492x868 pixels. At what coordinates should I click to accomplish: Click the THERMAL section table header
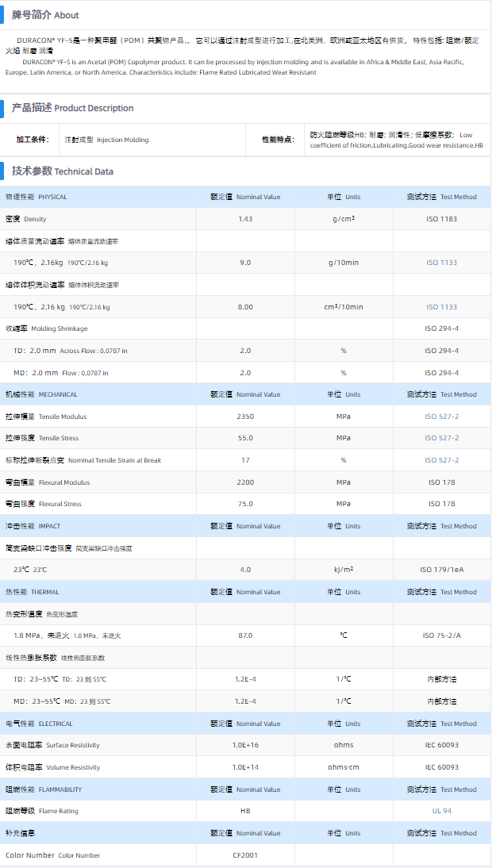[x=33, y=592]
